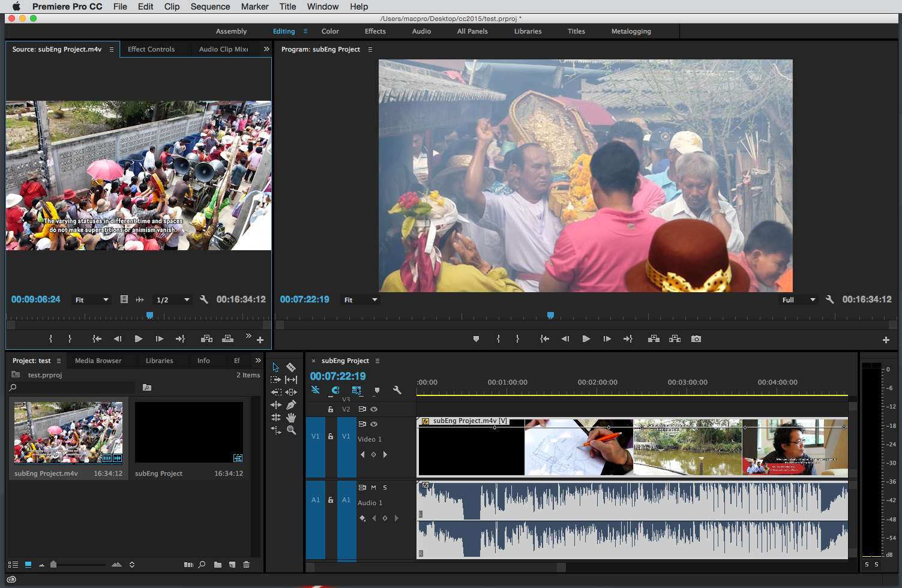
Task: Delete selected item with trash icon
Action: 246,565
